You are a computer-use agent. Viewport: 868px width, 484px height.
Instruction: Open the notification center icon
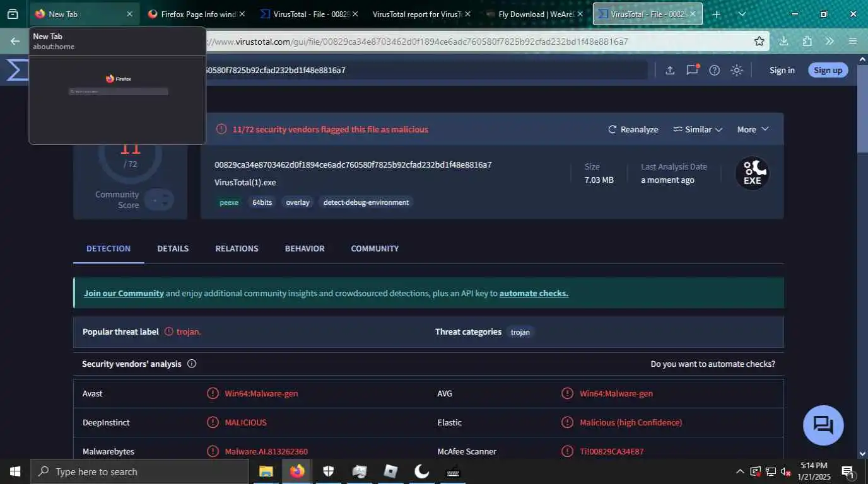(848, 471)
